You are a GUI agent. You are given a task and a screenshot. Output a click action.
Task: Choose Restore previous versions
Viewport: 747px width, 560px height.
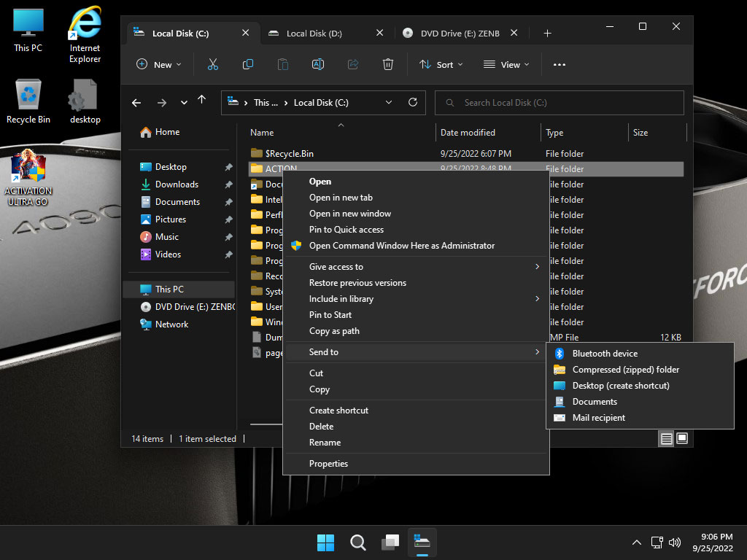point(417,283)
